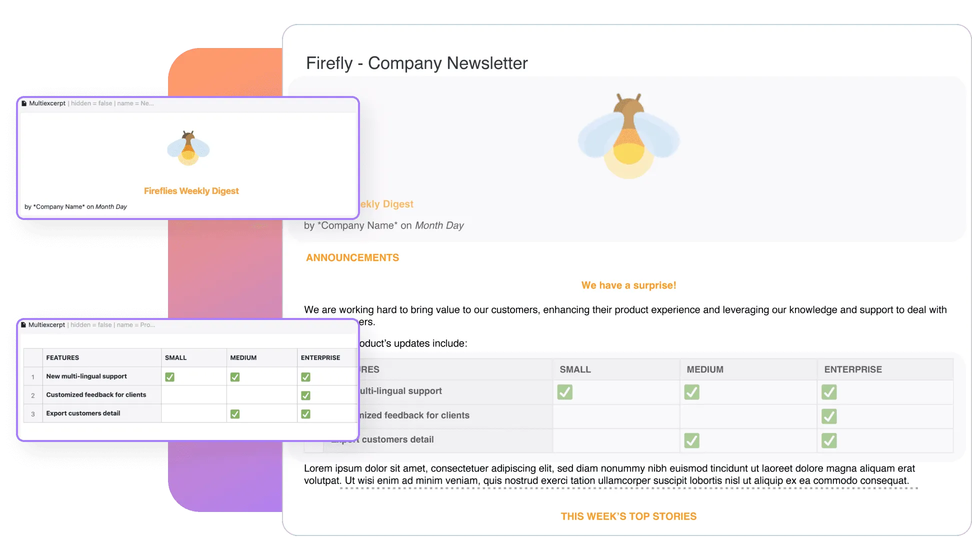Select the FEATURES column header in excerpt table
The width and height of the screenshot is (972, 560).
62,358
